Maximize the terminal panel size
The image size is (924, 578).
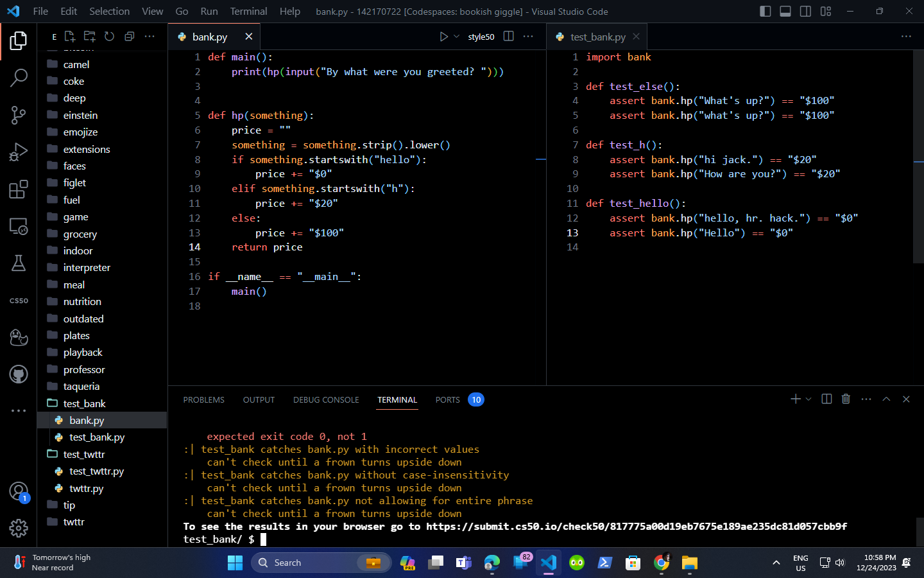pyautogui.click(x=886, y=399)
